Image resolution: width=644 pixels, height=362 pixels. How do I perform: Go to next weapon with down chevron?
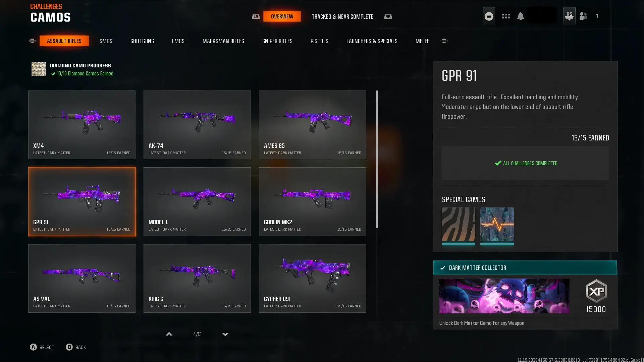click(x=225, y=334)
